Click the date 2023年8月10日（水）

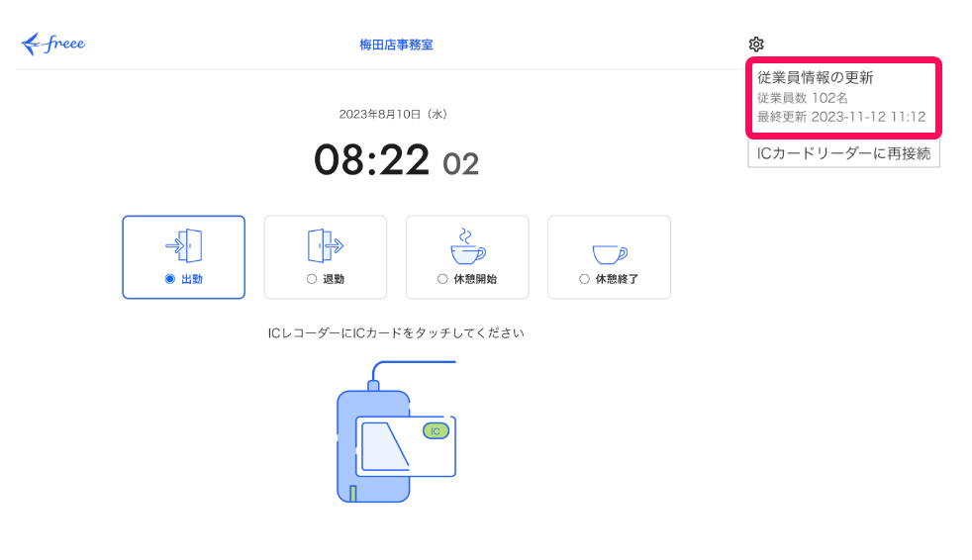[394, 114]
